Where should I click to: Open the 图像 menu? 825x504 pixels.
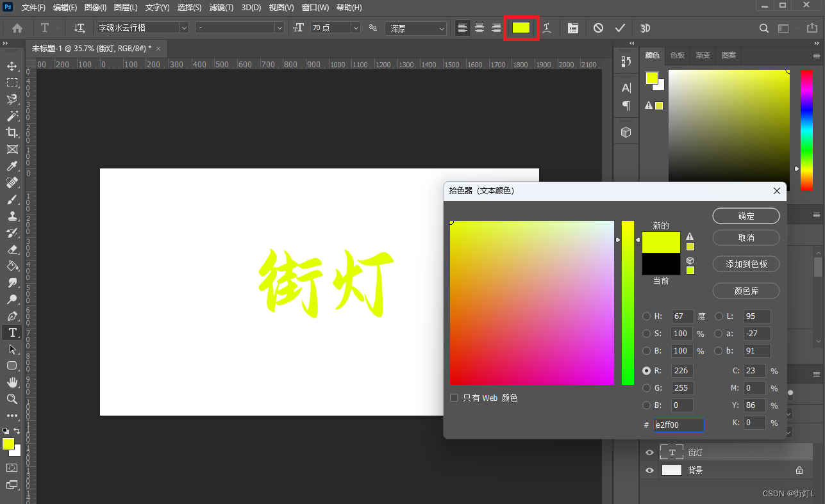96,8
